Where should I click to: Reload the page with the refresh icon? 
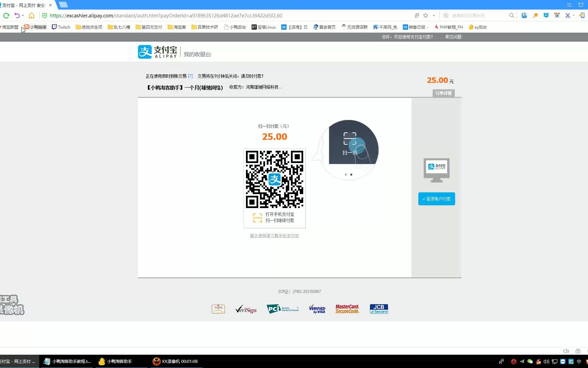coord(6,15)
